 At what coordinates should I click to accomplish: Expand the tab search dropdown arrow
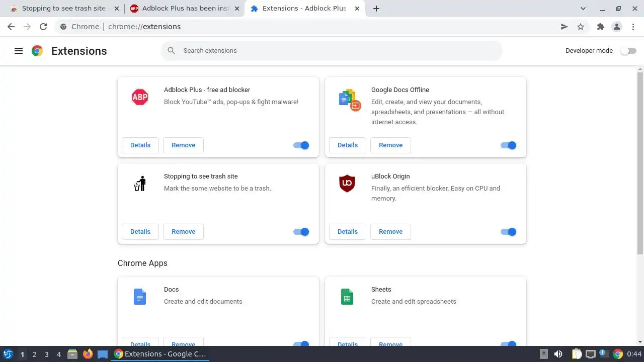pyautogui.click(x=583, y=9)
